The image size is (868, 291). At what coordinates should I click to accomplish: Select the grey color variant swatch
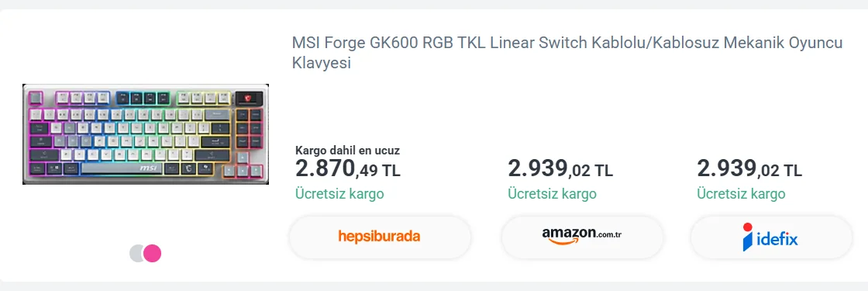[136, 253]
